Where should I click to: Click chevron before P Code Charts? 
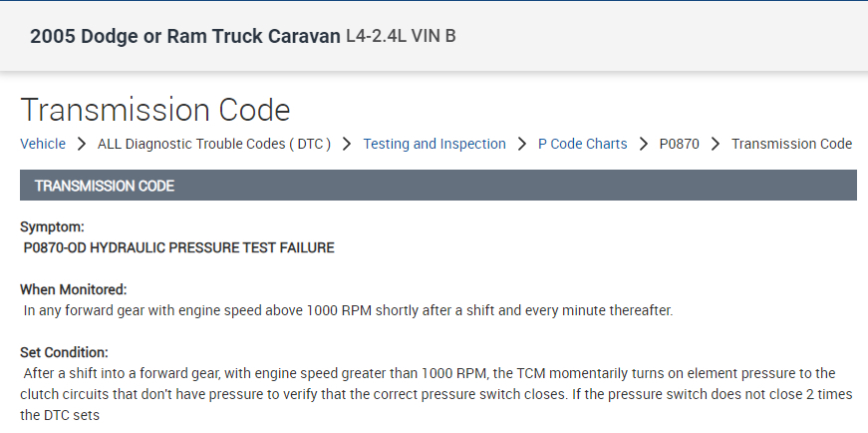pyautogui.click(x=522, y=144)
